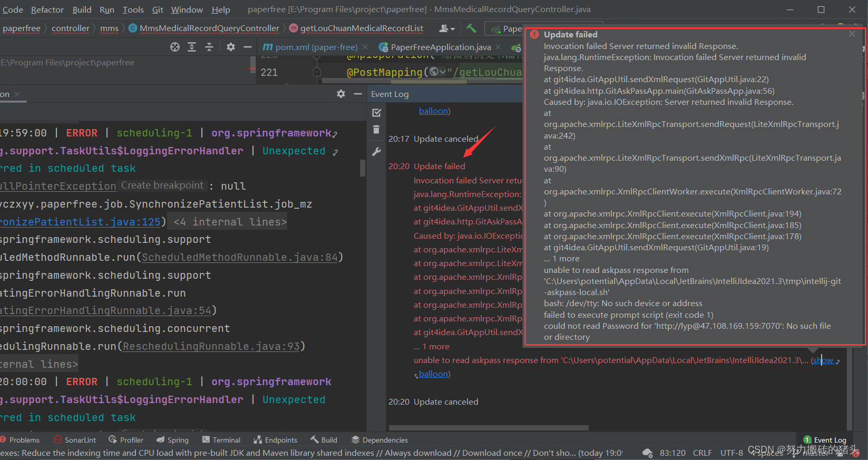Open the Run menu
The width and height of the screenshot is (868, 460).
pyautogui.click(x=107, y=9)
